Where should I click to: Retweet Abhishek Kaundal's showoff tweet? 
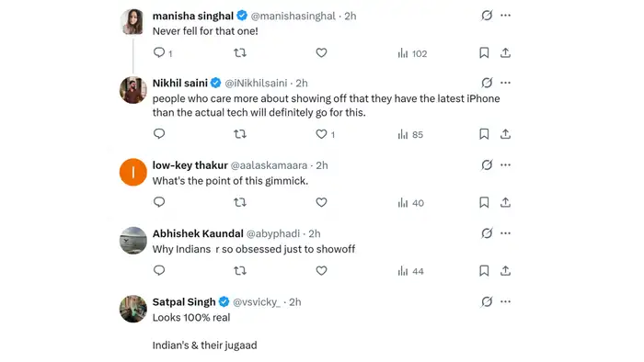pyautogui.click(x=240, y=270)
